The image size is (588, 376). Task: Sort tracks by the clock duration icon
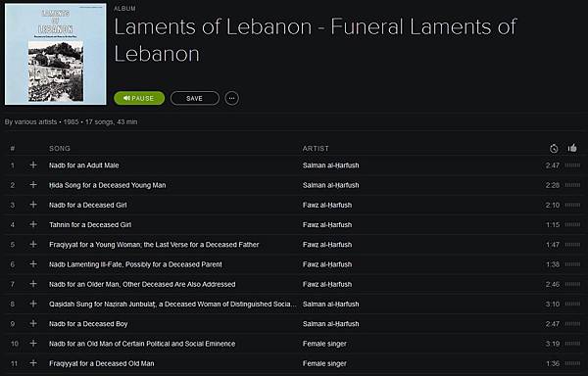pyautogui.click(x=554, y=148)
